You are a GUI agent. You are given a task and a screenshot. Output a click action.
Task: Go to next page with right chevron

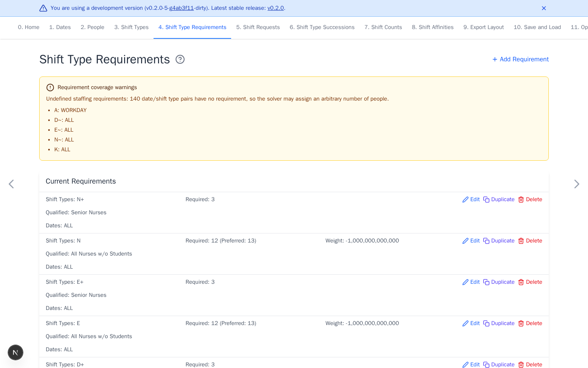[577, 184]
